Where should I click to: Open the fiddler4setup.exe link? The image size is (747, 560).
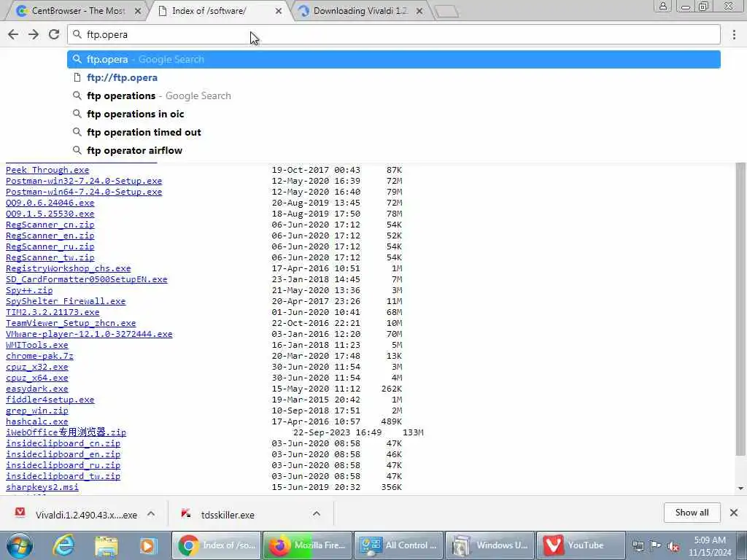(50, 400)
